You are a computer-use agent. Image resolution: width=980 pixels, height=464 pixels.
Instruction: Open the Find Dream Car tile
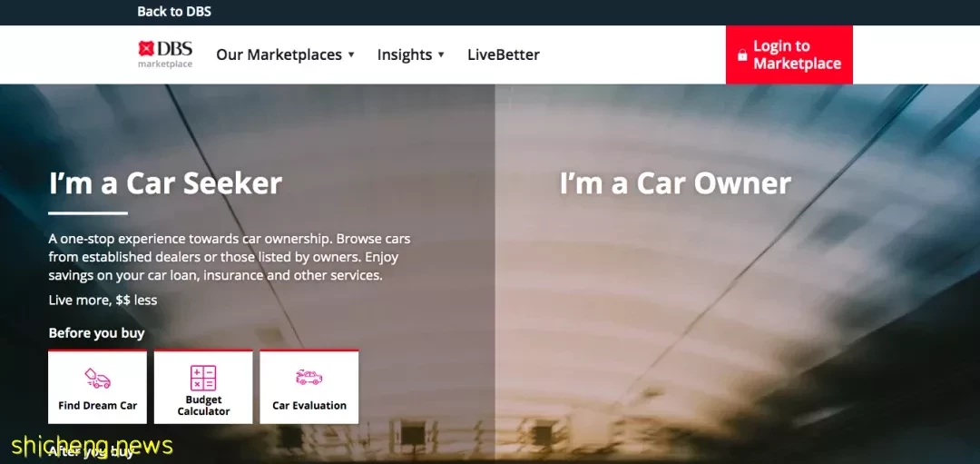[97, 387]
